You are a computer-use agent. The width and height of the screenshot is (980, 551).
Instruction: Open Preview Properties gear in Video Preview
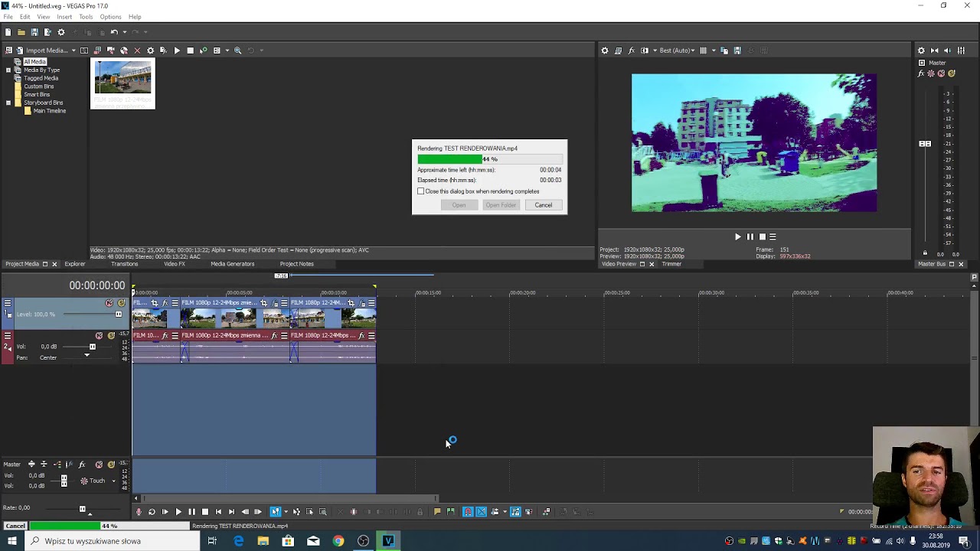[x=605, y=51]
